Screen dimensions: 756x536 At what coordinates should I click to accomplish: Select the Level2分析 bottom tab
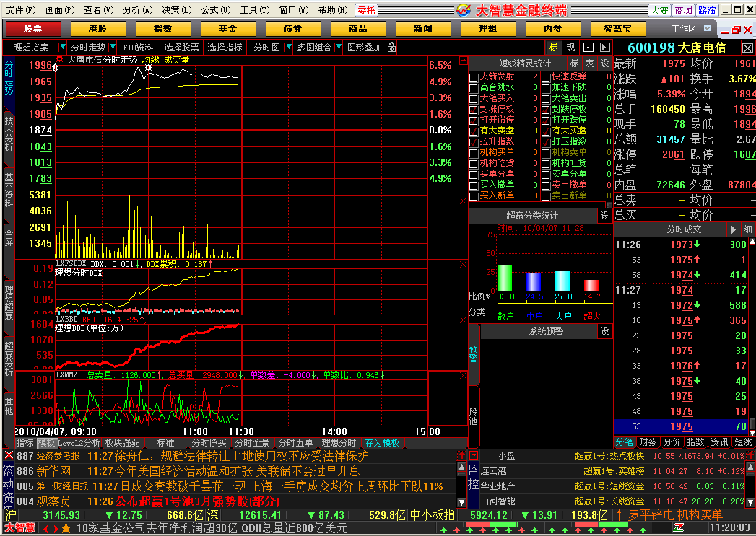79,442
